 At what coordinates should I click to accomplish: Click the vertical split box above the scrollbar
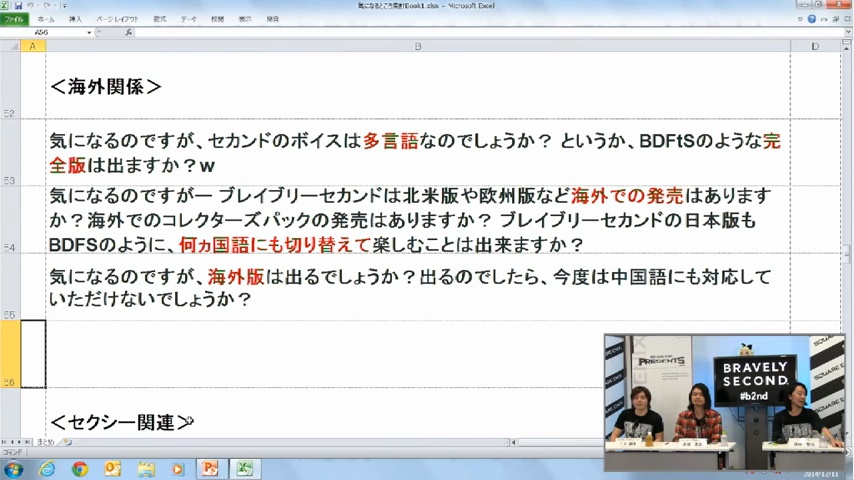[847, 42]
